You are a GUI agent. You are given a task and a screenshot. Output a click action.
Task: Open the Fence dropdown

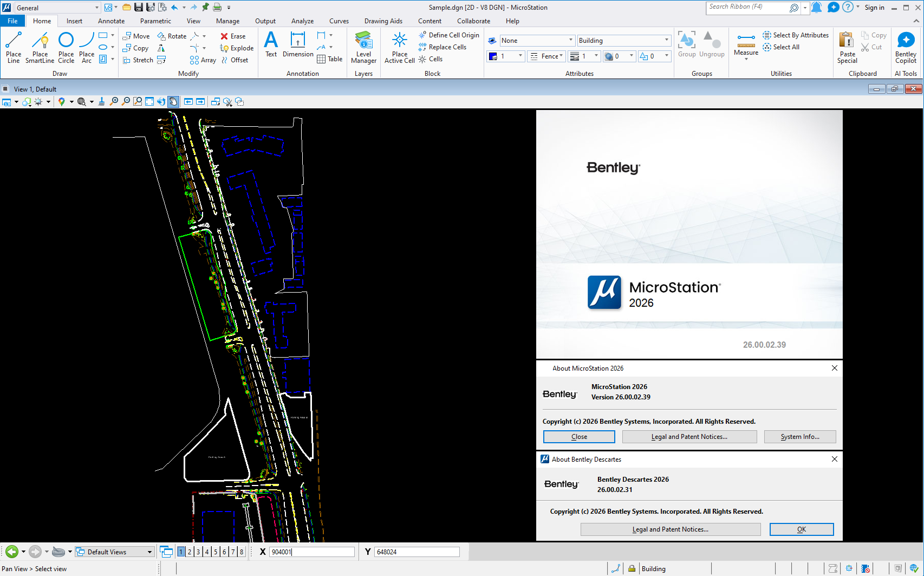546,56
